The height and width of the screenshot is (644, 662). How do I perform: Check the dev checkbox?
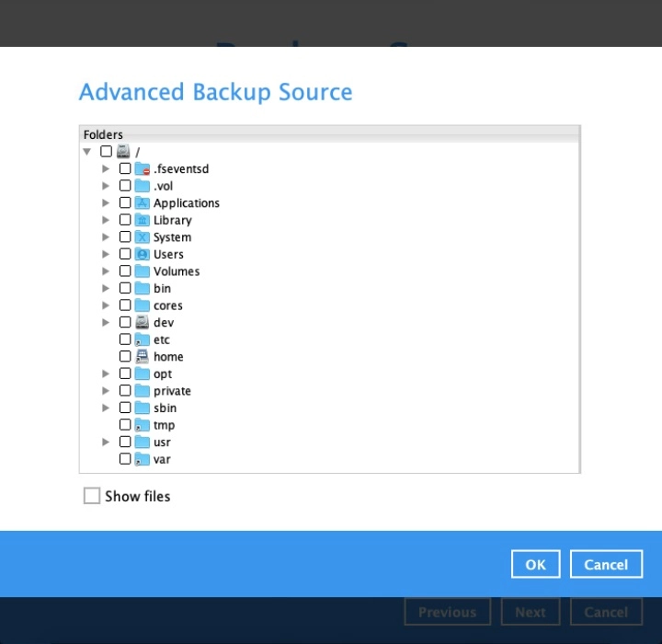[125, 322]
